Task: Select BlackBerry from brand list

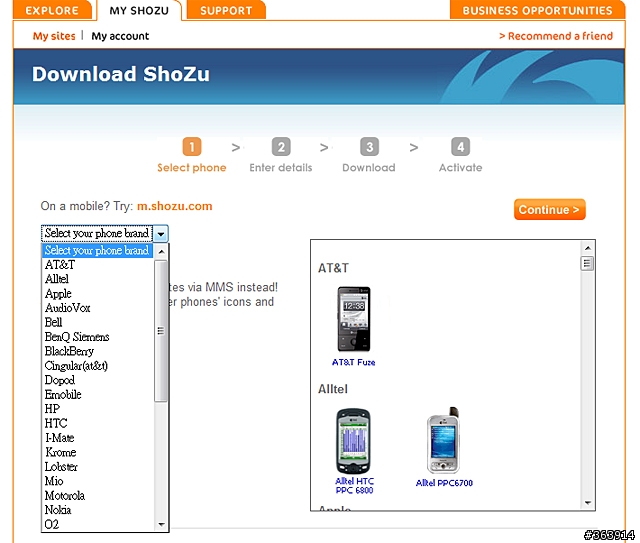Action: click(x=97, y=351)
